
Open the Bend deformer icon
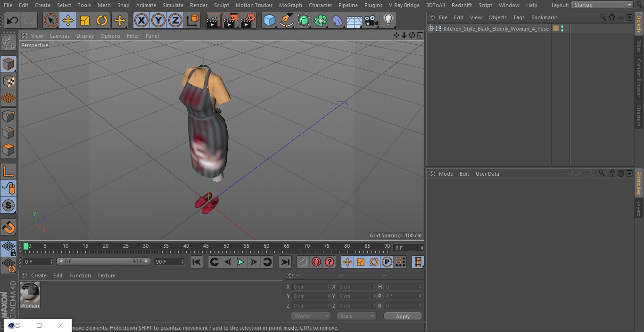(338, 20)
